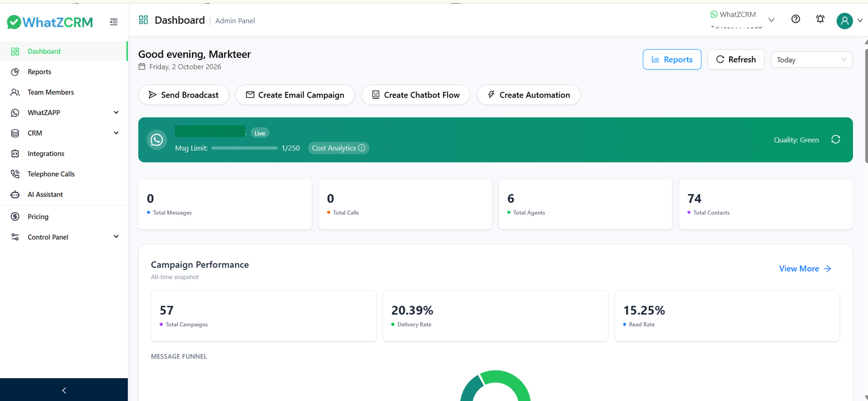Viewport: 868px width, 401px height.
Task: Go to Dashboard in the sidebar
Action: pyautogui.click(x=63, y=51)
